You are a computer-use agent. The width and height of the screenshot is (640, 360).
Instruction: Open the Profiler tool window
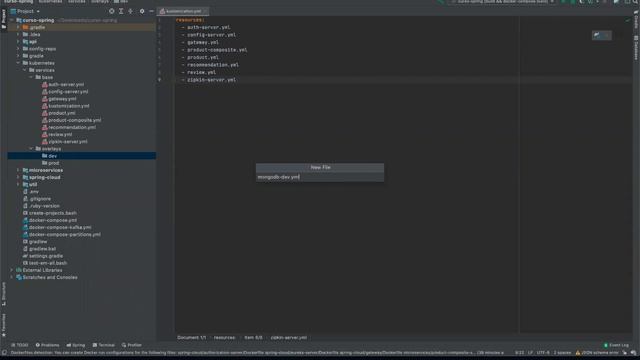[131, 345]
